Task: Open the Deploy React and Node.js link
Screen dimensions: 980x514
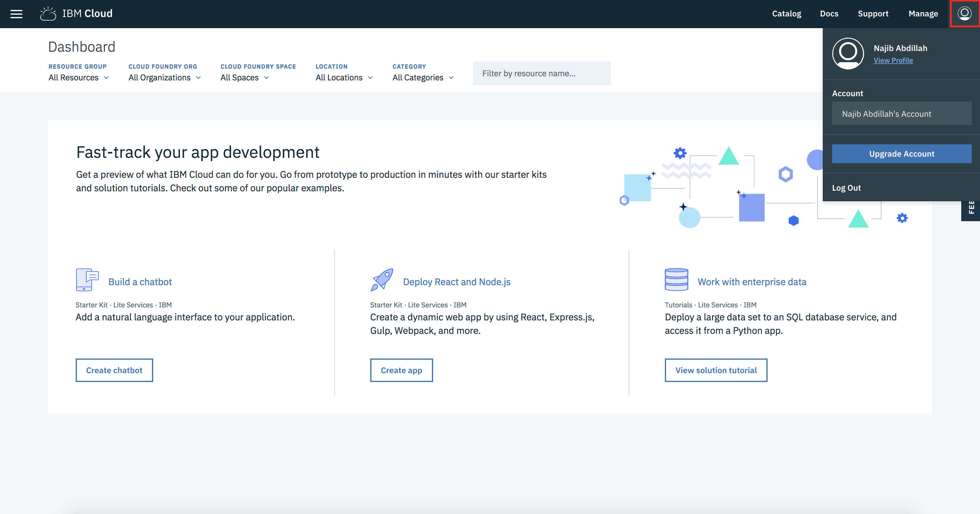Action: [457, 282]
